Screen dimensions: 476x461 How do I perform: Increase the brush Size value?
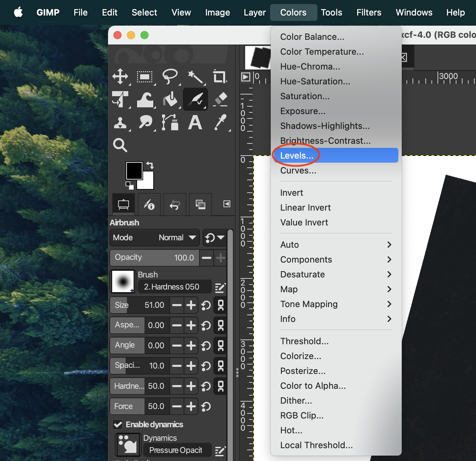[x=191, y=305]
